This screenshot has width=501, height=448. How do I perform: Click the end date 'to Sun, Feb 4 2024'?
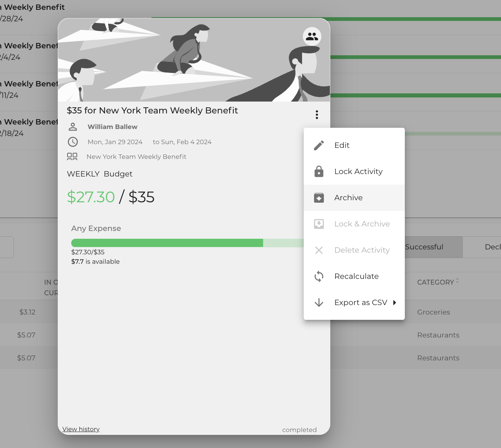click(182, 142)
